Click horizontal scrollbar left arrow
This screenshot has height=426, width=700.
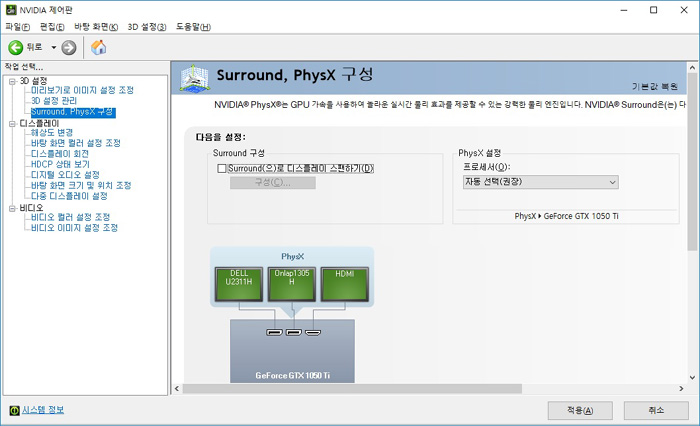point(177,388)
